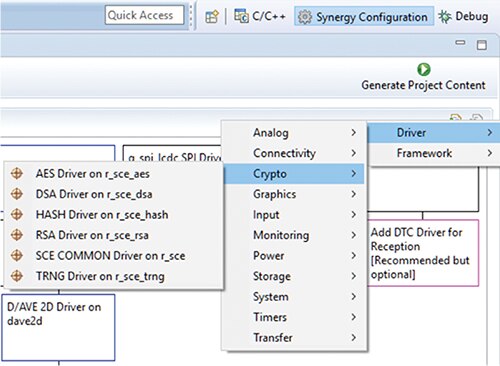The image size is (500, 366).
Task: Switch to the Debug perspective
Action: [x=463, y=16]
